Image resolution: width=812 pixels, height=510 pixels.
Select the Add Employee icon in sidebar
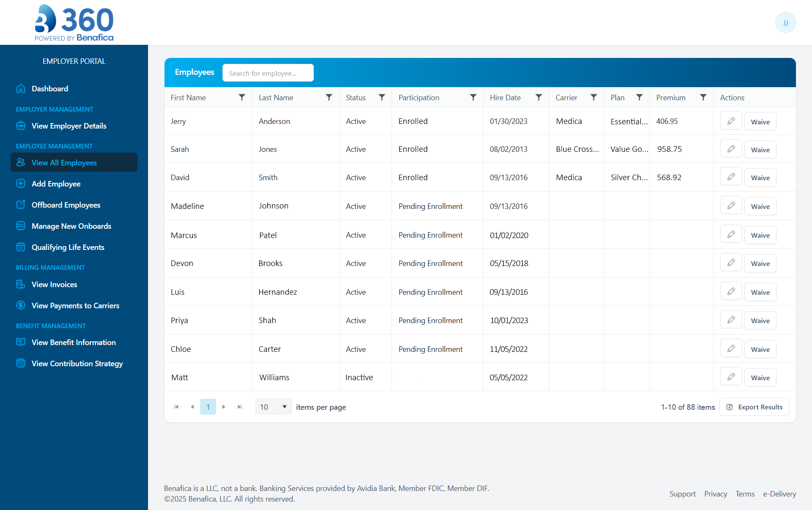(21, 184)
